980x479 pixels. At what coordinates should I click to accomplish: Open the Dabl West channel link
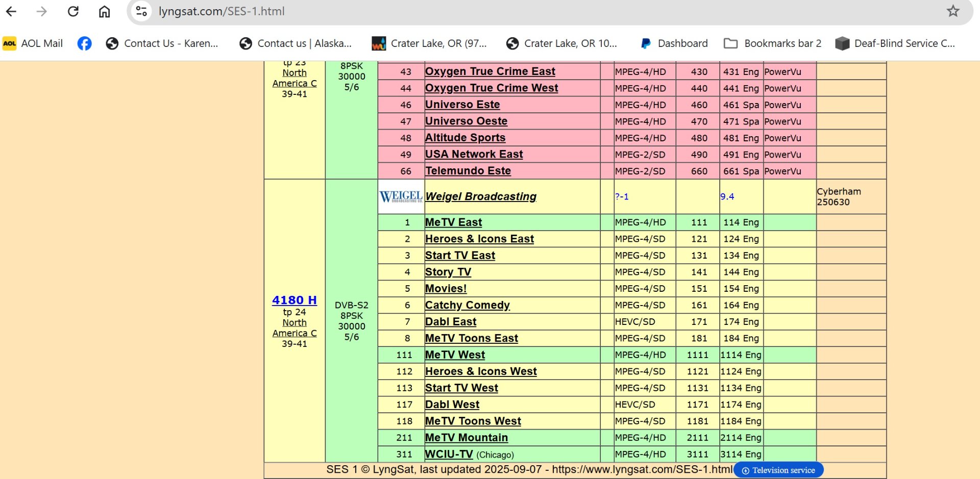[452, 405]
